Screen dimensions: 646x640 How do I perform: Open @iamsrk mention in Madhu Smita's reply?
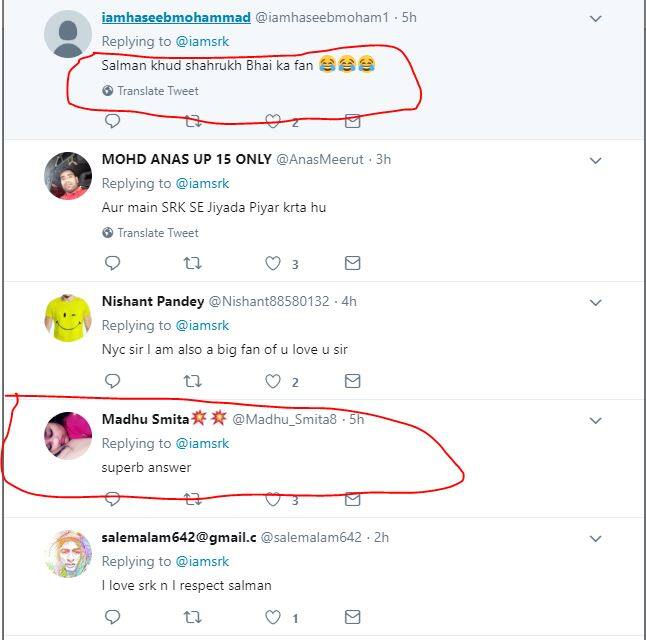pyautogui.click(x=203, y=443)
